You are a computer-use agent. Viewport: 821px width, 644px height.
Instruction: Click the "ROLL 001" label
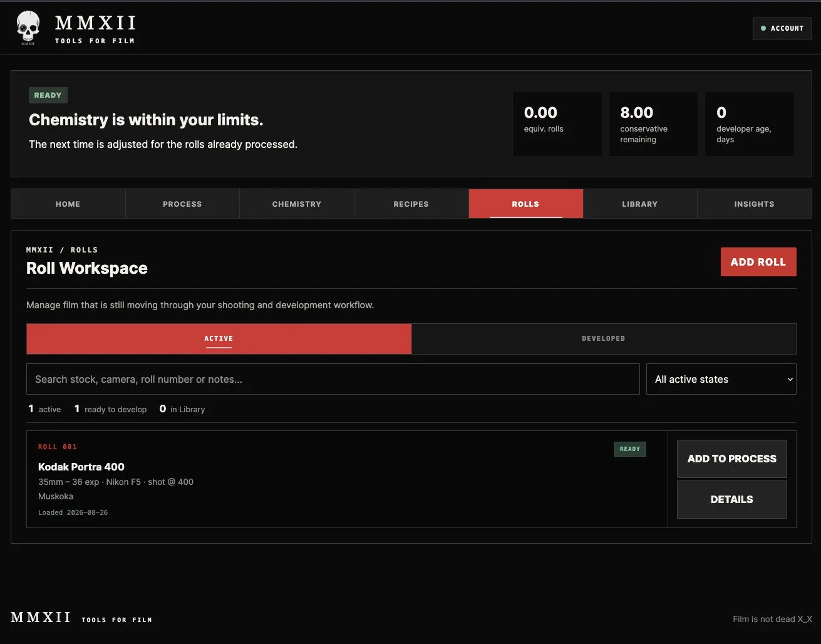pyautogui.click(x=58, y=447)
